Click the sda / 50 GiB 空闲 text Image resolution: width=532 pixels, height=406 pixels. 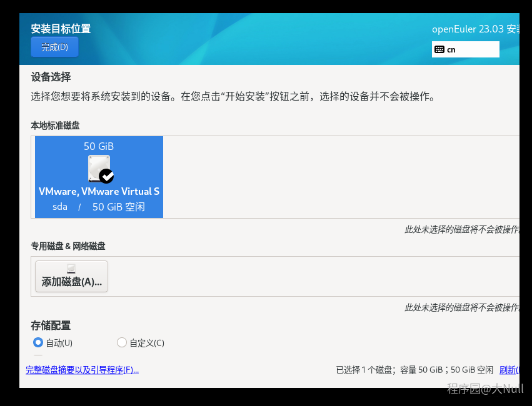click(99, 207)
